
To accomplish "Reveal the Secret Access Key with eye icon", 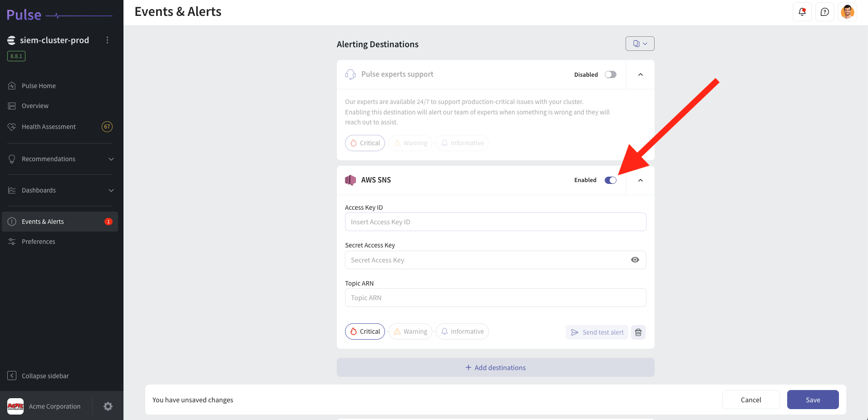I will 635,260.
